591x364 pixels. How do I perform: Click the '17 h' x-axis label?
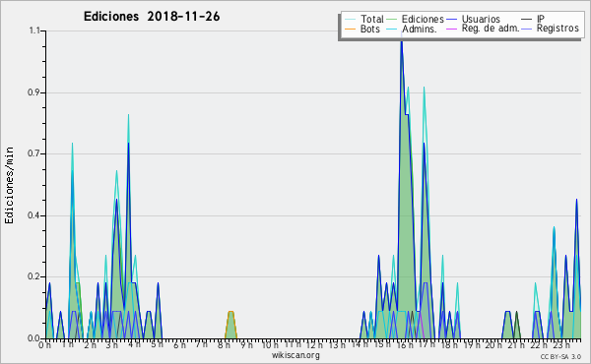(x=427, y=344)
